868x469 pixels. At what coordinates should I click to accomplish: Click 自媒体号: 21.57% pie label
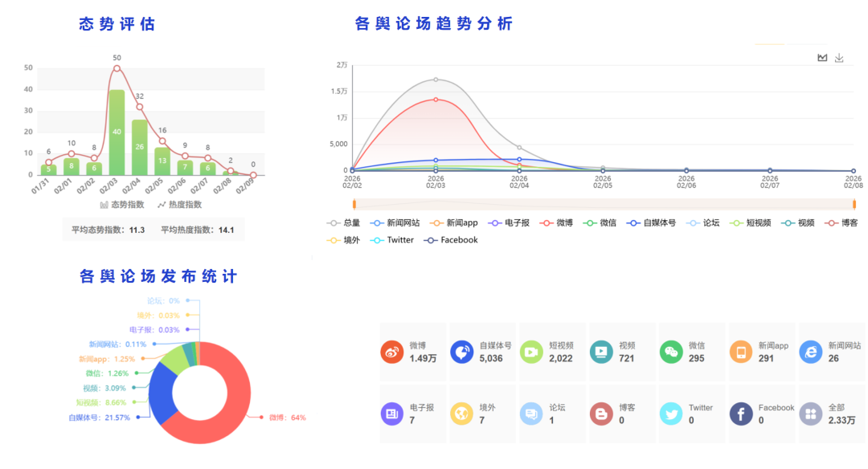pos(99,418)
